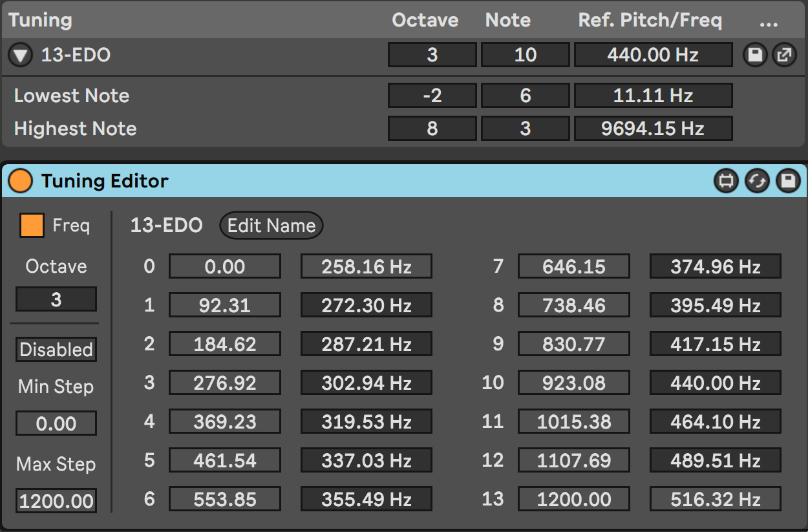This screenshot has height=532, width=808.
Task: Open the three-dots options menu in Tuning header
Action: coord(769,21)
